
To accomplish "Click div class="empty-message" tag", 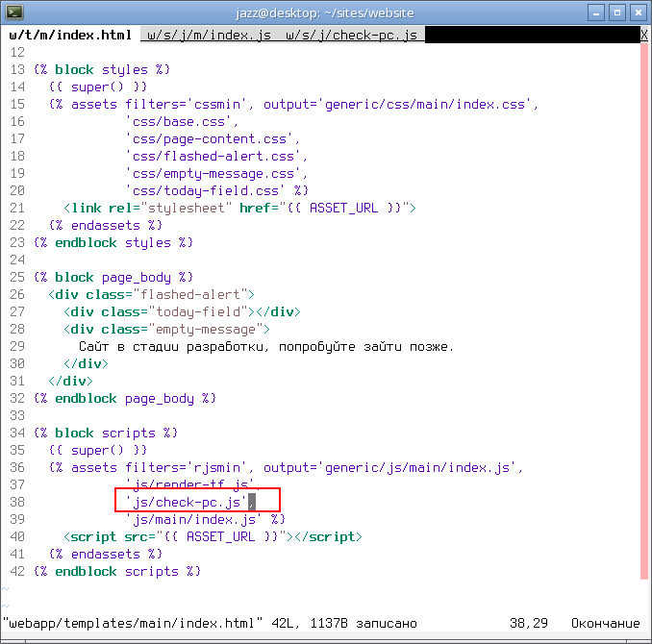I will [166, 330].
